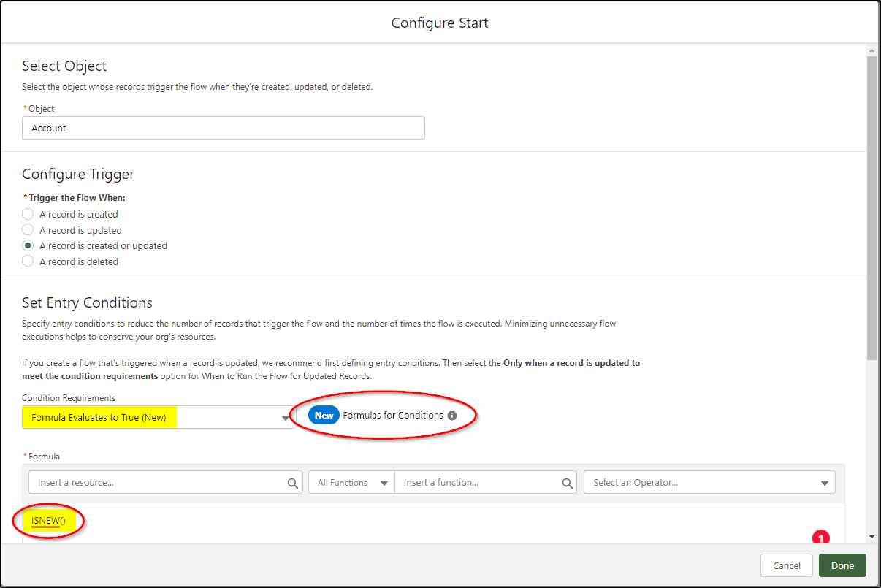The width and height of the screenshot is (881, 588).
Task: Click the blue New badge
Action: (324, 416)
